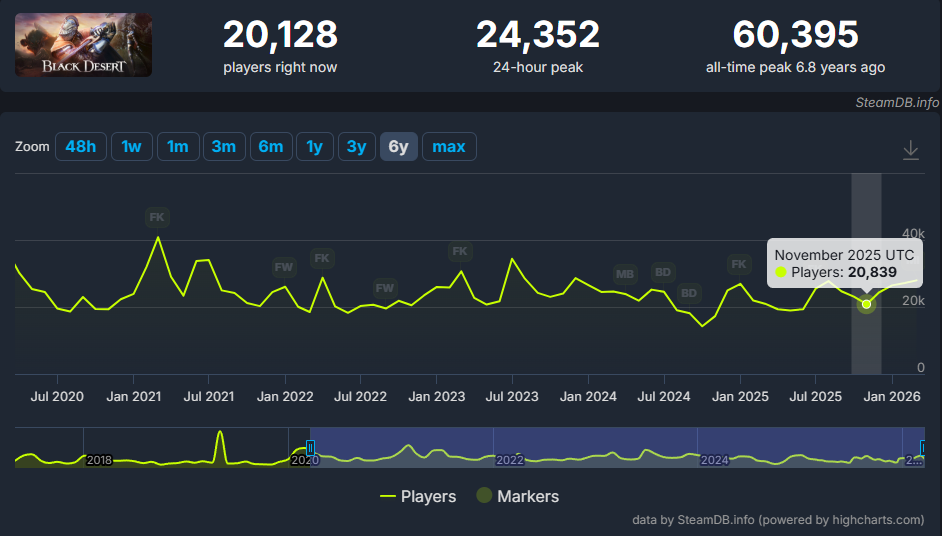Select the max zoom range
942x536 pixels.
click(x=448, y=146)
